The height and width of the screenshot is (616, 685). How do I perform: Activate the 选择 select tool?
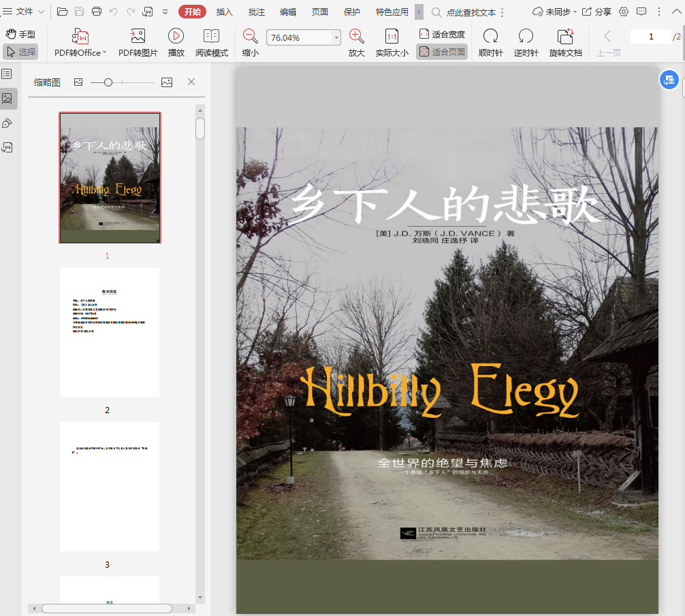click(x=20, y=52)
